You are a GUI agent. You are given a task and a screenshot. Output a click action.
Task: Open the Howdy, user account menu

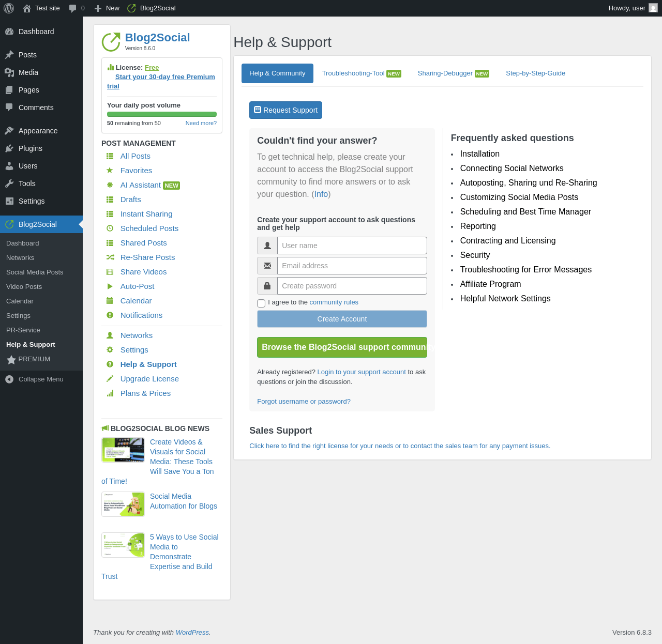point(633,8)
